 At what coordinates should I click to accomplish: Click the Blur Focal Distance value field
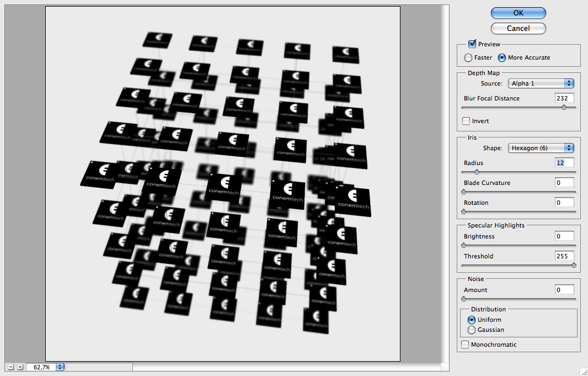coord(564,98)
